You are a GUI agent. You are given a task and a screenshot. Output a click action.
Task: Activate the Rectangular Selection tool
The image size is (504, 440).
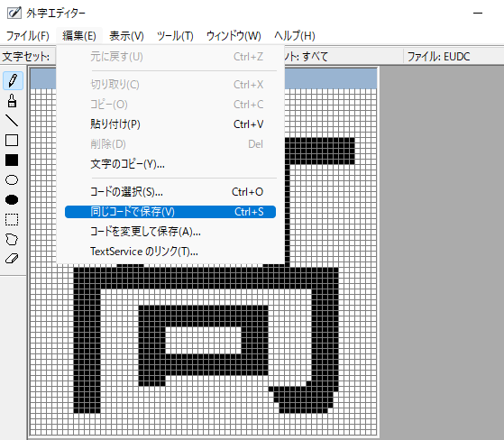(12, 219)
